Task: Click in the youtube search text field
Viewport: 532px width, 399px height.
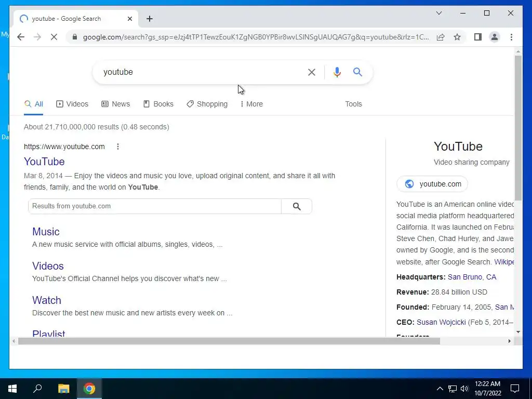Action: pos(200,72)
